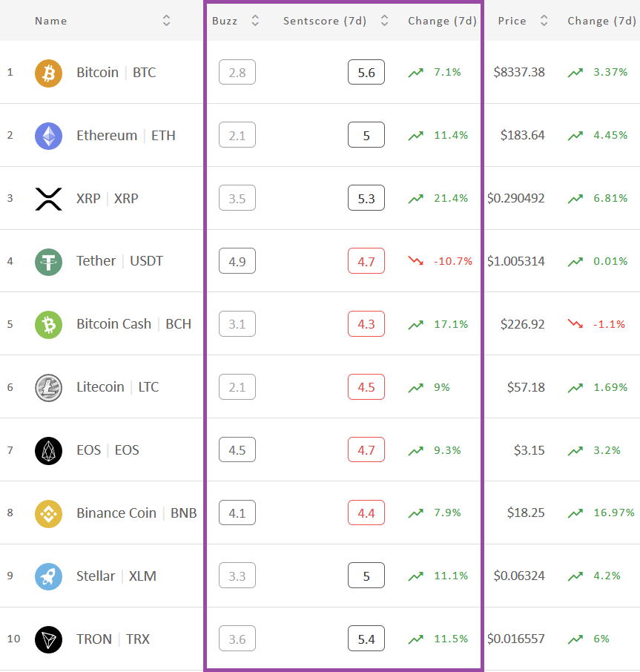This screenshot has height=672, width=640.
Task: Click Bitcoin's 5.6 sentscore box
Action: click(366, 72)
